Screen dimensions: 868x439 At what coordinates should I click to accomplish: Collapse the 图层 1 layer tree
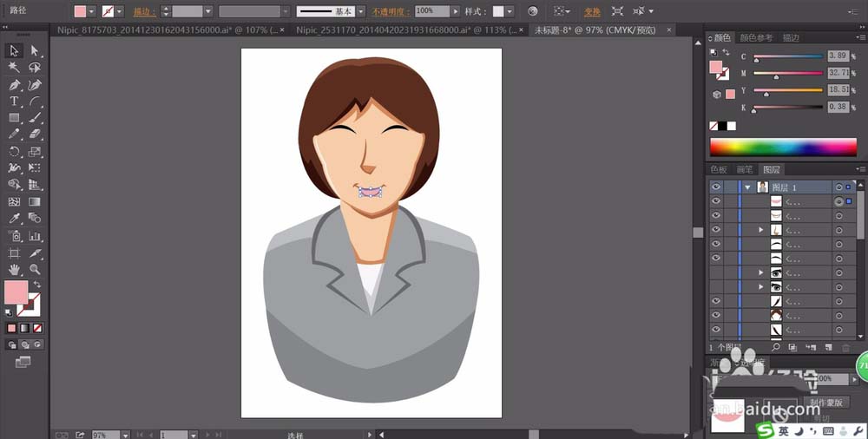point(746,187)
